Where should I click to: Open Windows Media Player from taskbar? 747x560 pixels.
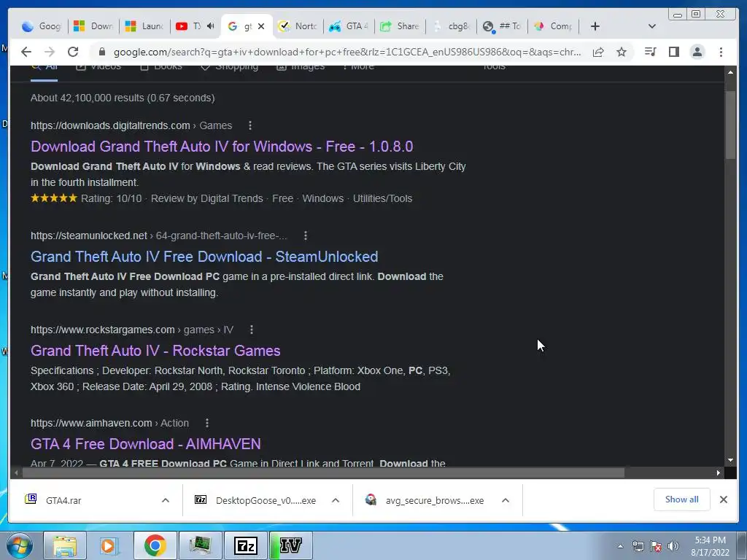(x=109, y=545)
